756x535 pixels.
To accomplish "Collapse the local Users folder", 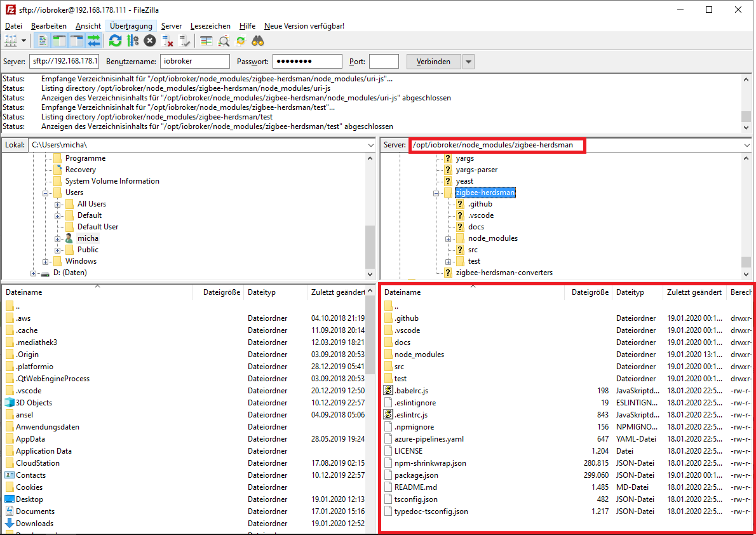I will 45,193.
